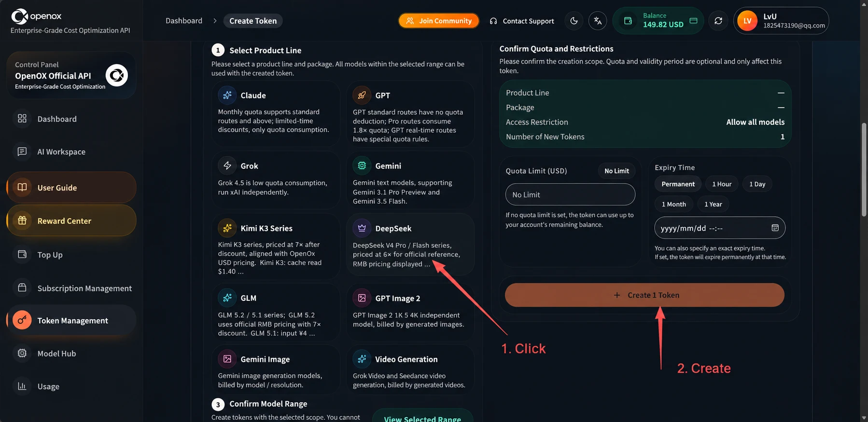
Task: Select the Kimi K3 Series card
Action: click(275, 246)
